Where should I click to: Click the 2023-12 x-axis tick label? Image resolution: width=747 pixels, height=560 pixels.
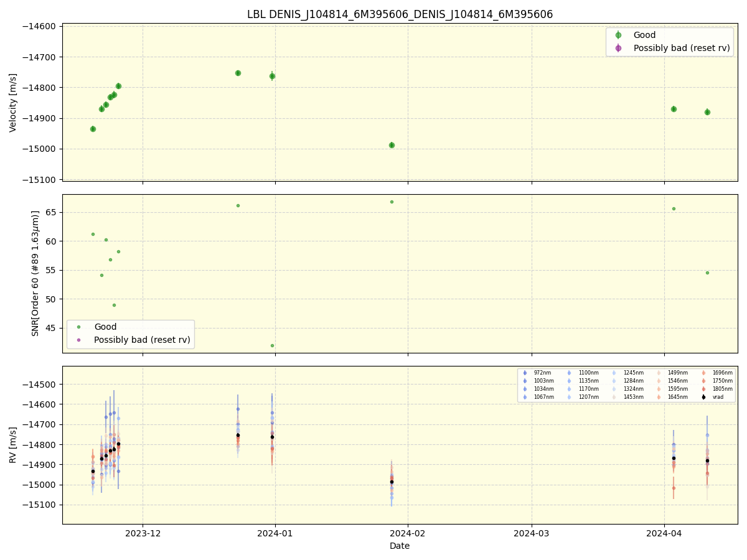[x=143, y=533]
